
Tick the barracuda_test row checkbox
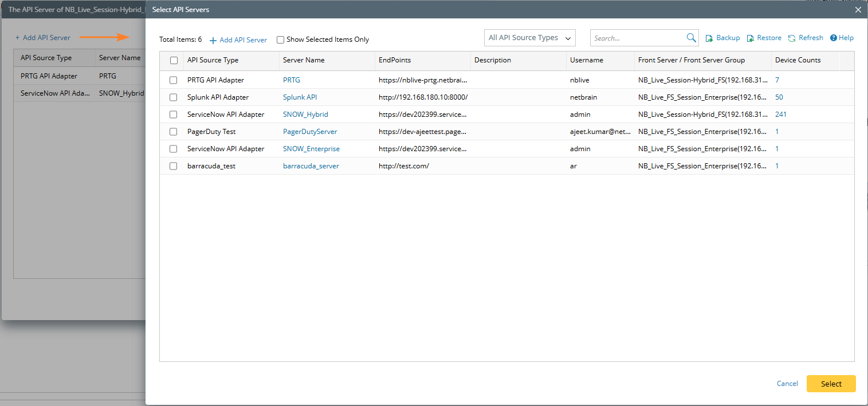click(174, 166)
